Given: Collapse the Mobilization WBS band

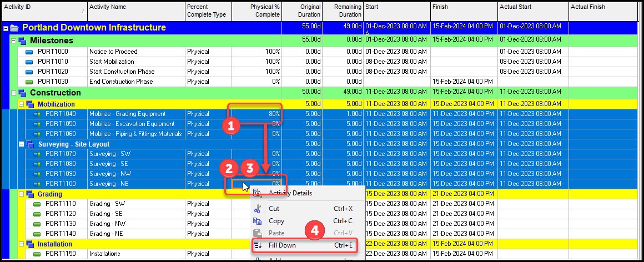Looking at the screenshot, I should (21, 104).
